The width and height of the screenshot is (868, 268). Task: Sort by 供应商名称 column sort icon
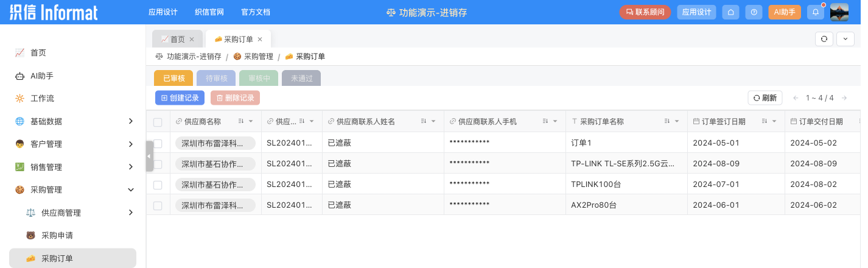click(x=241, y=121)
